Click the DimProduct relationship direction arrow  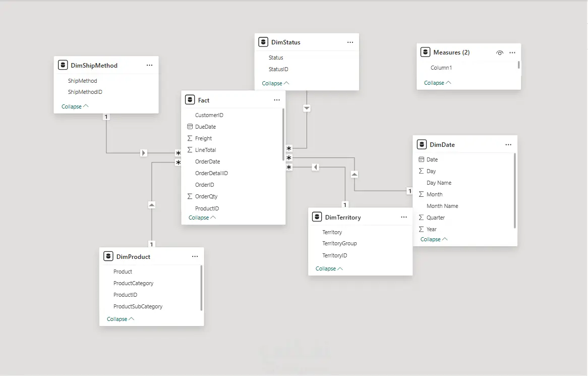152,205
